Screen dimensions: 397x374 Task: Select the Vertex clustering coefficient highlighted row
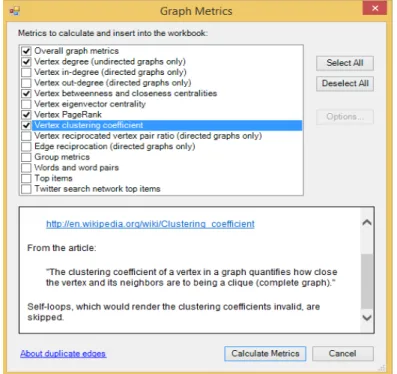(167, 125)
